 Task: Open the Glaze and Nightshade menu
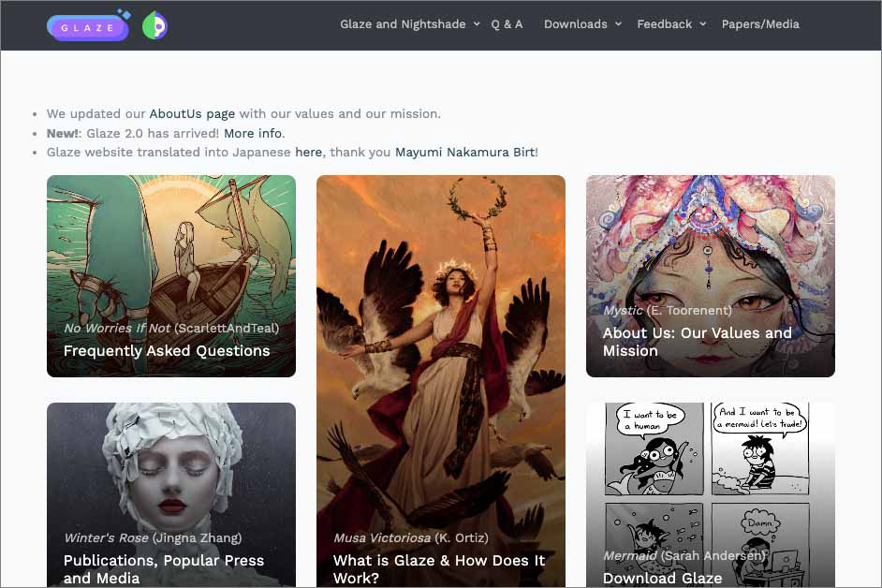[x=403, y=24]
